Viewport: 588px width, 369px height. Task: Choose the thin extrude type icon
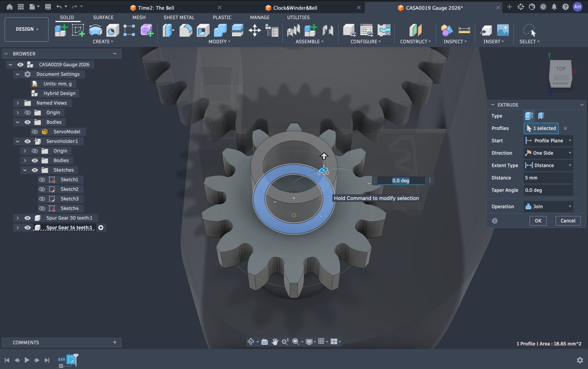541,116
